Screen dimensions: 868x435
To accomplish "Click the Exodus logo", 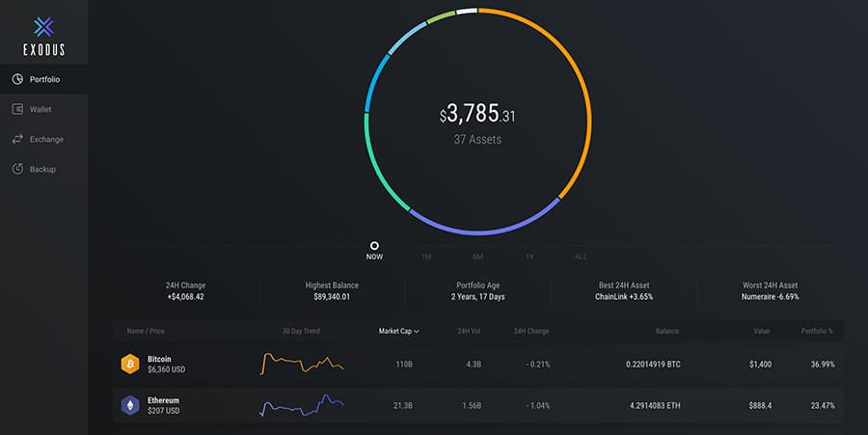I will pos(43,37).
